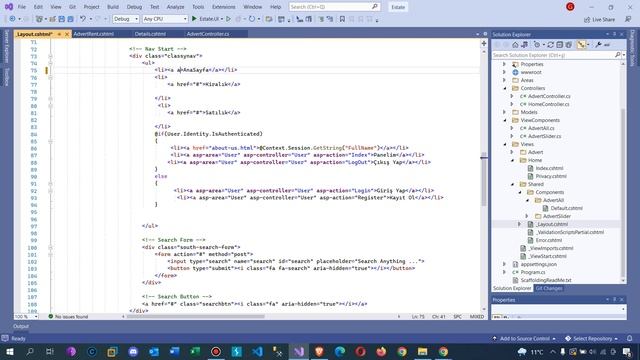Select Privacy.cshtml in Solution Explorer

pos(551,176)
